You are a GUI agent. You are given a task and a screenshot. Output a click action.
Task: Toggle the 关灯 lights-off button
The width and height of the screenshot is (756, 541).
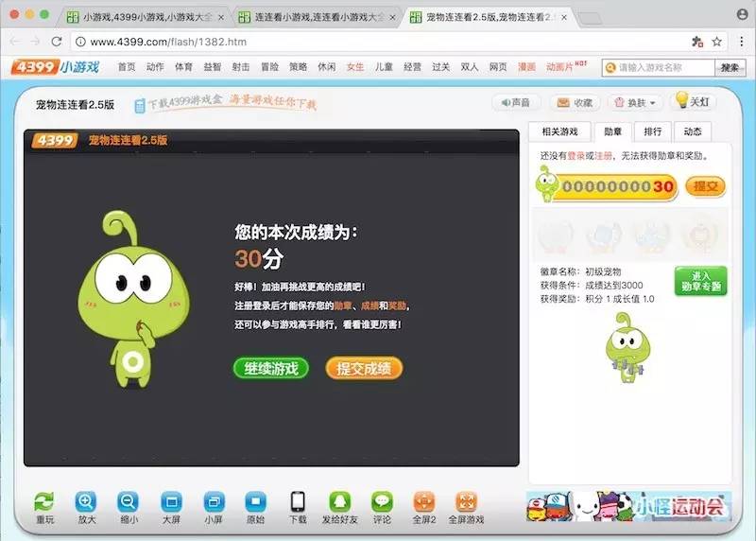click(x=693, y=101)
